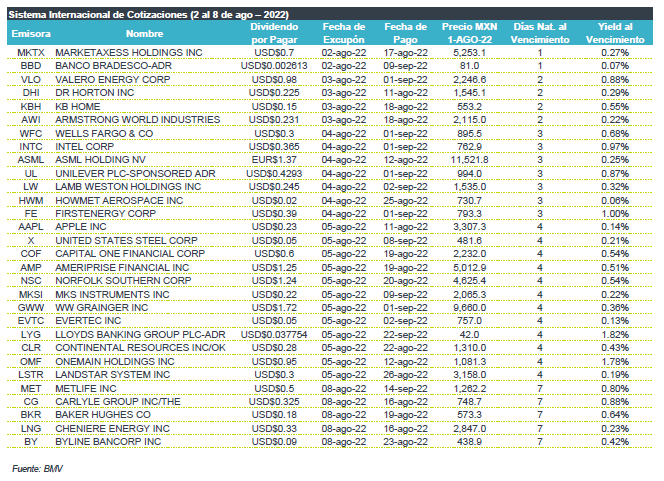The height and width of the screenshot is (481, 664).
Task: Click the Fecha de Excupón header
Action: [x=344, y=33]
